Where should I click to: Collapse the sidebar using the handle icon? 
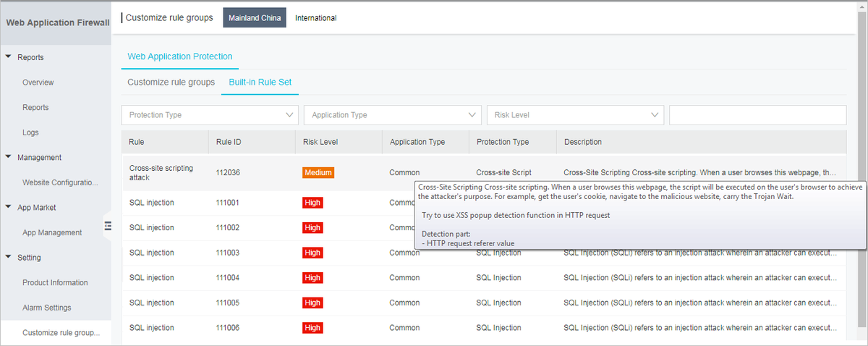pos(107,227)
